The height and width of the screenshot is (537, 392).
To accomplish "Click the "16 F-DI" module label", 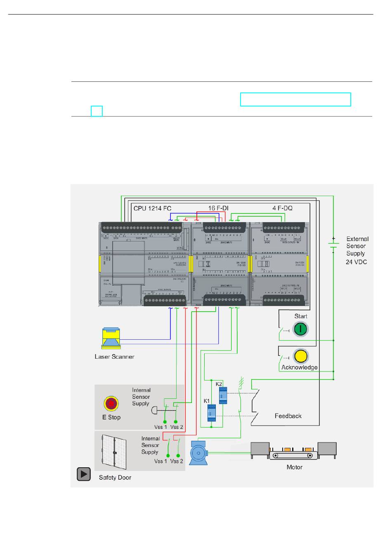I will (x=218, y=208).
